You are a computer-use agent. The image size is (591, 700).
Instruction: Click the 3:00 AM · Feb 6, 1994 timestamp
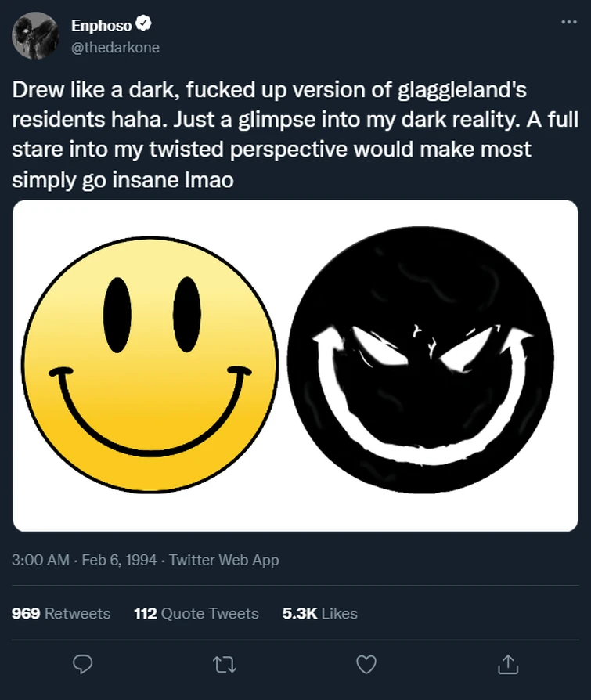click(85, 560)
